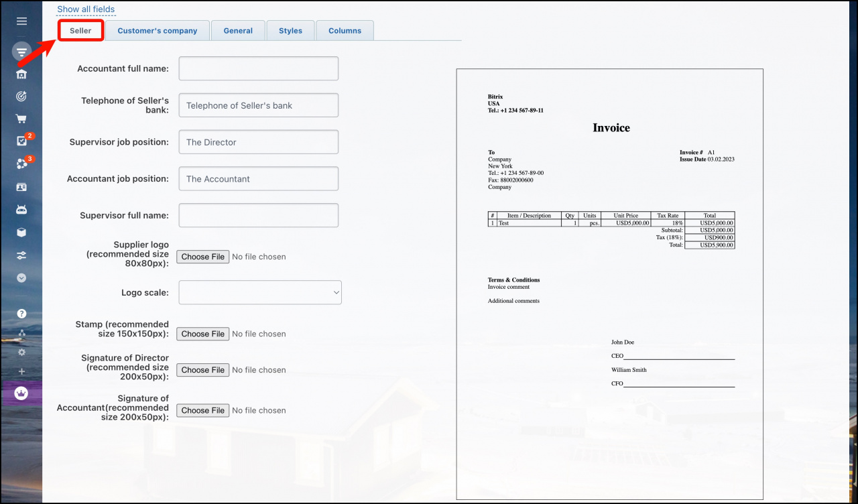858x504 pixels.
Task: Open the robot automation sidebar icon
Action: [21, 209]
